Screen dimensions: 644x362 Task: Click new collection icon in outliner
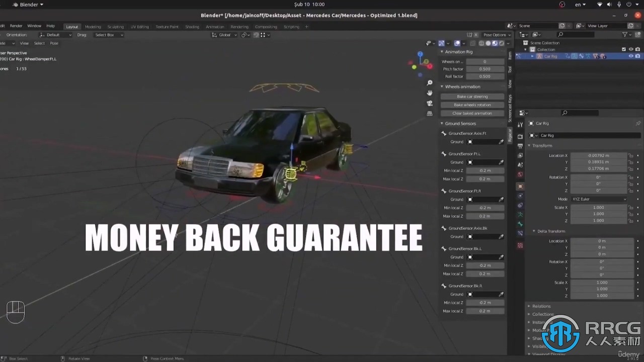pos(637,35)
